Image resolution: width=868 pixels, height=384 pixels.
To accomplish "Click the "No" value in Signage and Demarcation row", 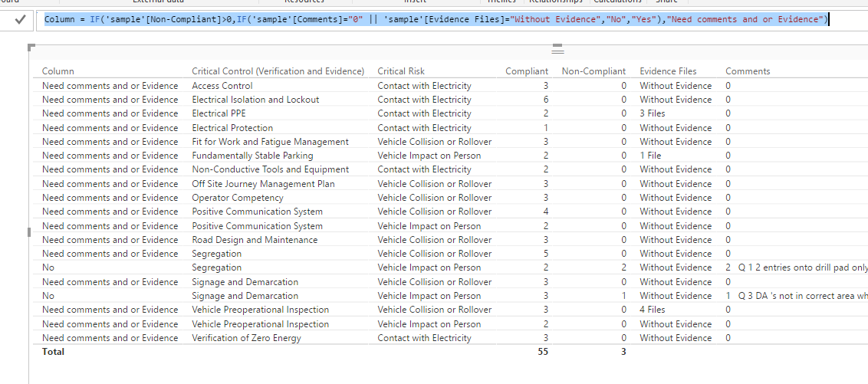I will [48, 296].
